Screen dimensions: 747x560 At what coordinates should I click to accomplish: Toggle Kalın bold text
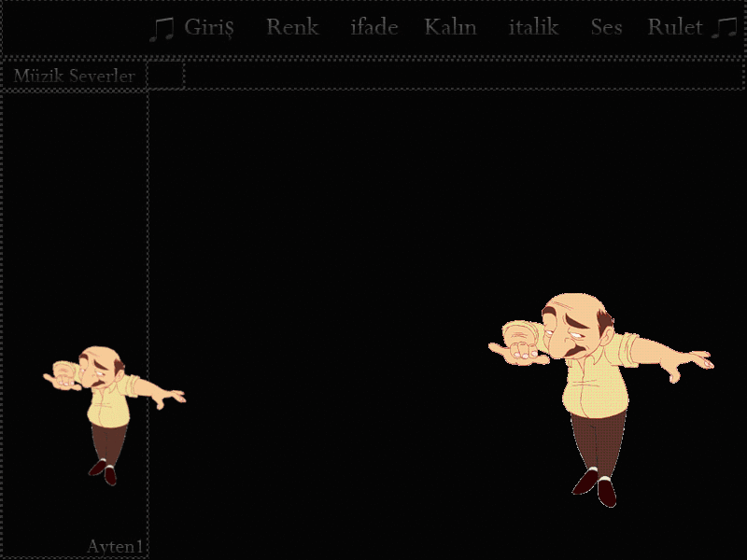tap(451, 27)
